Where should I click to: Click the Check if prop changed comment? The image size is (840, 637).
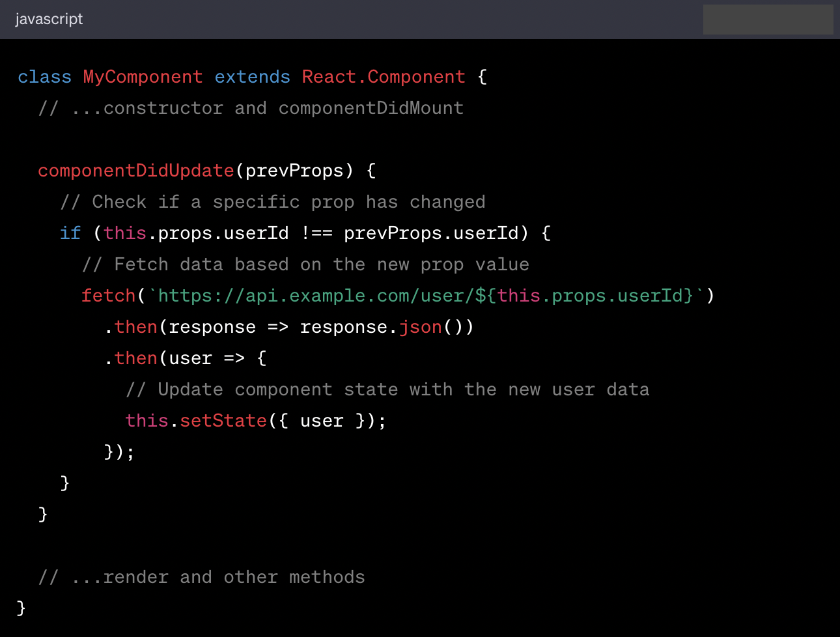pos(272,201)
